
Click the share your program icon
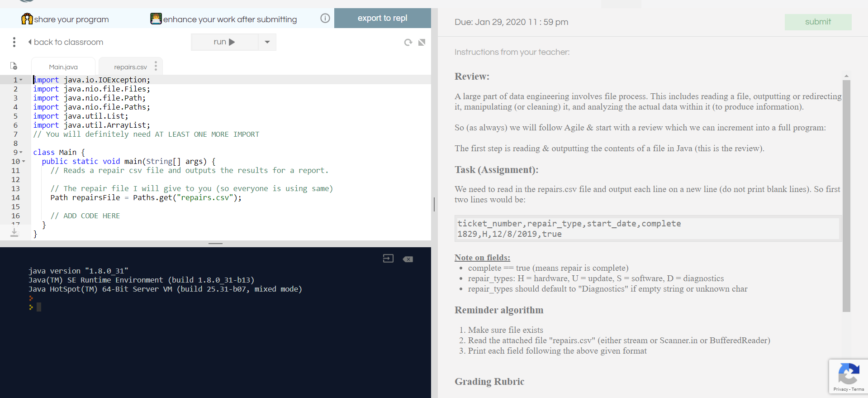[x=27, y=19]
